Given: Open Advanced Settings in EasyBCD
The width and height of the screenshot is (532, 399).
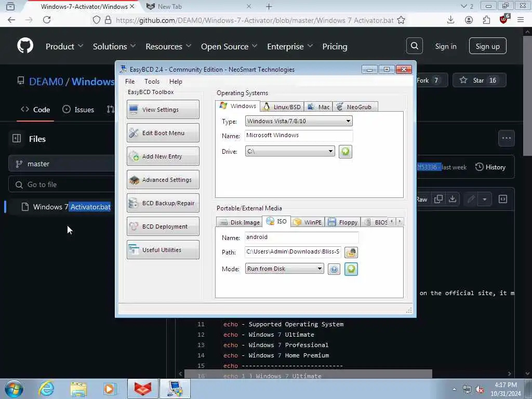Looking at the screenshot, I should pos(163,179).
